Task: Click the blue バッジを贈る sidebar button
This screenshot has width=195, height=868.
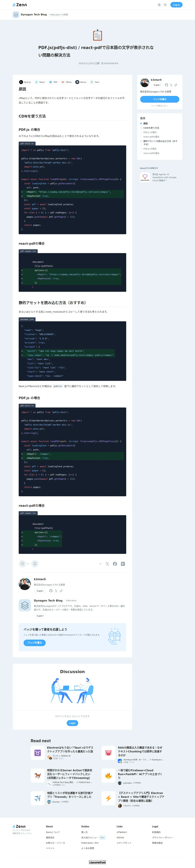Action: (160, 99)
